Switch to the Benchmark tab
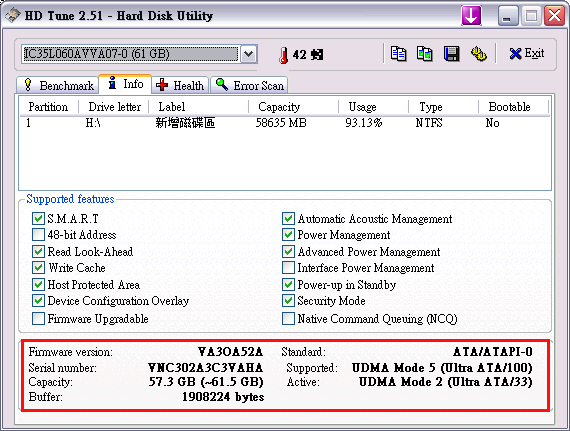570x431 pixels. pyautogui.click(x=58, y=85)
